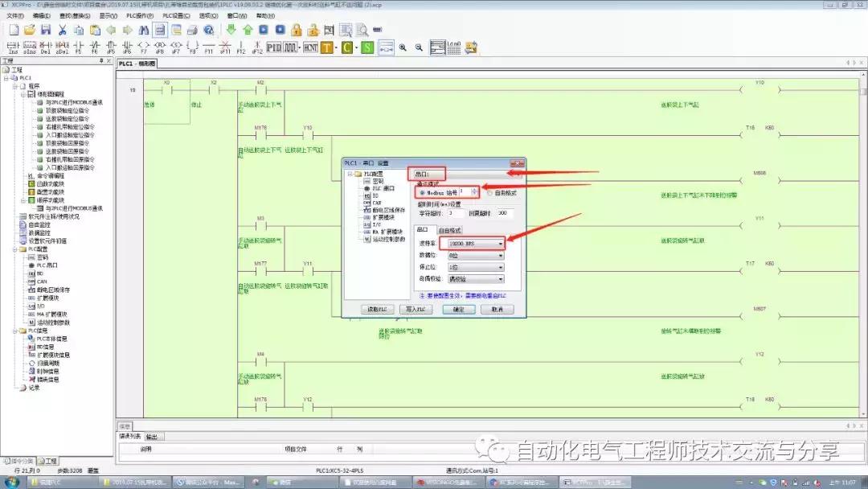Click the C counter instruction icon
Viewport: 868px width, 489px height.
347,47
